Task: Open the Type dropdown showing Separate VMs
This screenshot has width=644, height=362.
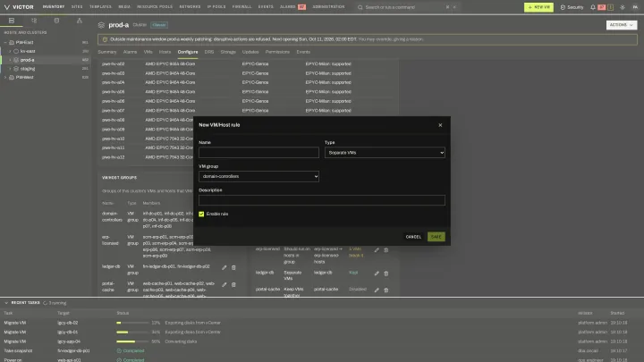Action: [385, 153]
